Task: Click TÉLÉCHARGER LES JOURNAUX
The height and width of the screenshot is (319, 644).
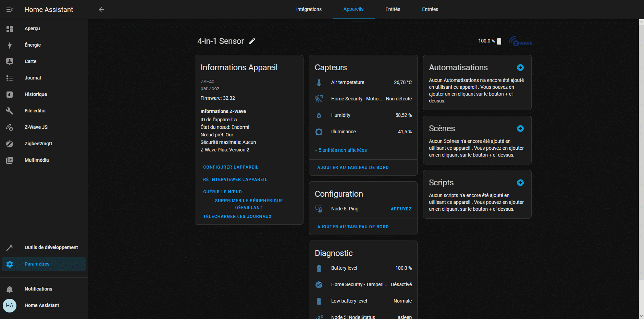Action: point(237,217)
